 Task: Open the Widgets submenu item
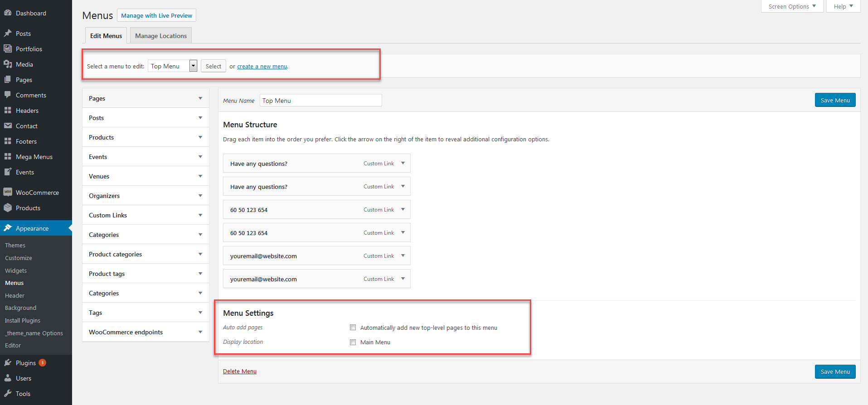[16, 270]
